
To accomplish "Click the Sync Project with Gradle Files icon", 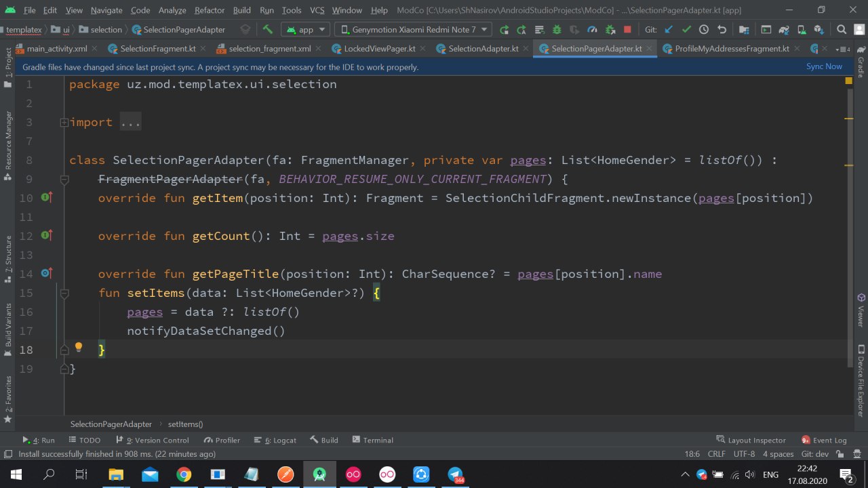I will point(783,30).
